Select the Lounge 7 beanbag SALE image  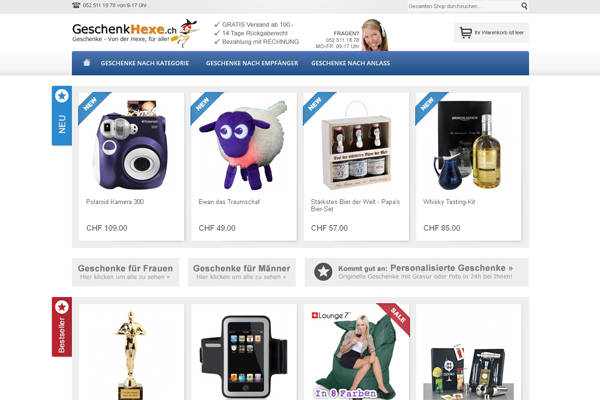(356, 352)
